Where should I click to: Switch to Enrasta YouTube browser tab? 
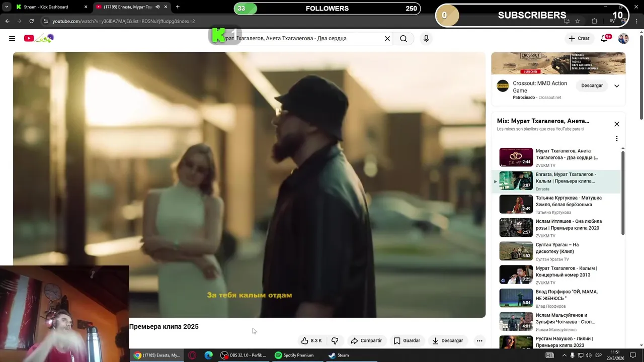[125, 7]
